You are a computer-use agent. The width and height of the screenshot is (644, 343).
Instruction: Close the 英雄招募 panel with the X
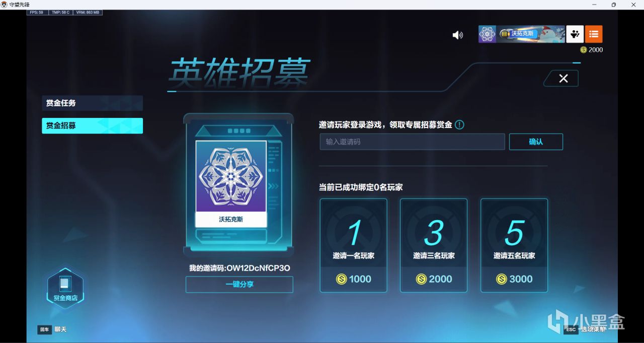click(563, 78)
